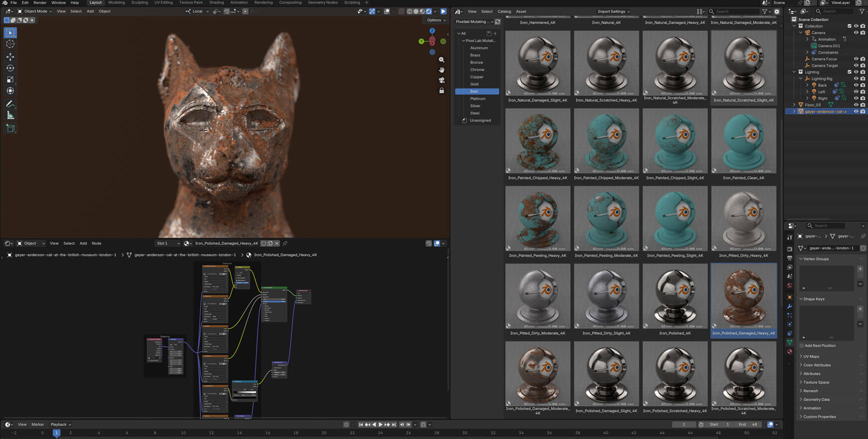The image size is (868, 439).
Task: Uncheck the Lighting collection checkbox
Action: coord(850,72)
